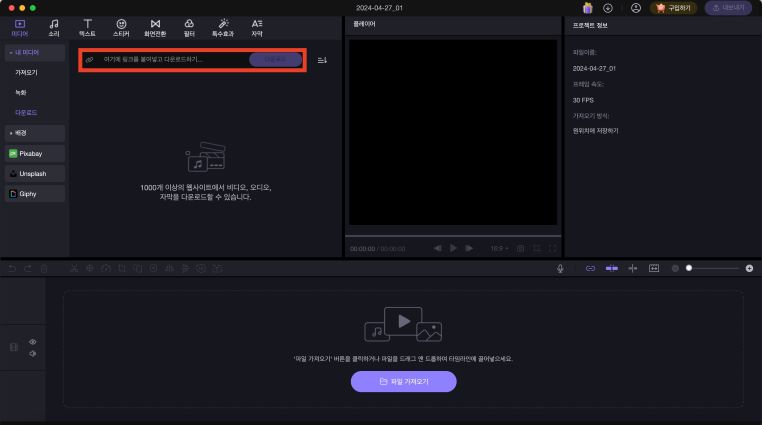The width and height of the screenshot is (762, 425).
Task: Zoom in the timeline with plus icon
Action: pyautogui.click(x=749, y=269)
